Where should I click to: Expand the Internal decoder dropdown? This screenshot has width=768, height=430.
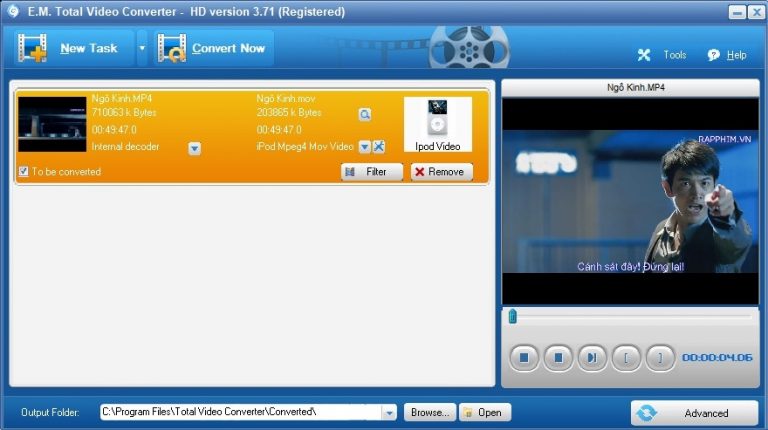[x=194, y=148]
